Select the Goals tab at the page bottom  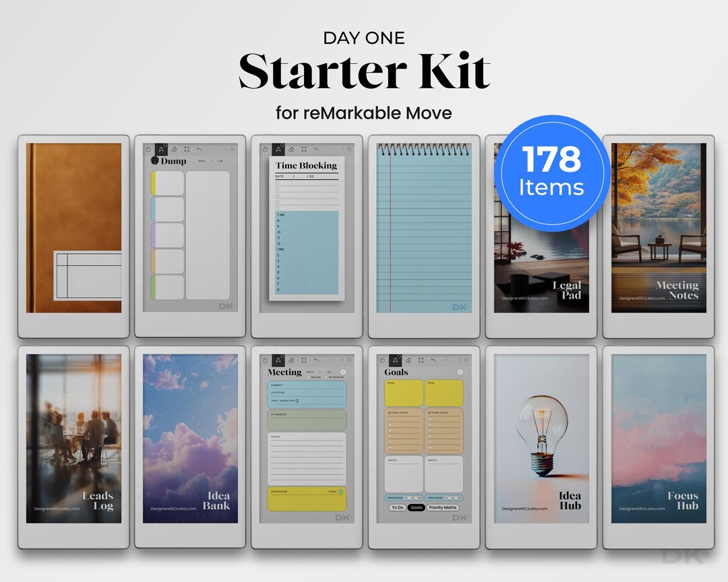[x=417, y=508]
